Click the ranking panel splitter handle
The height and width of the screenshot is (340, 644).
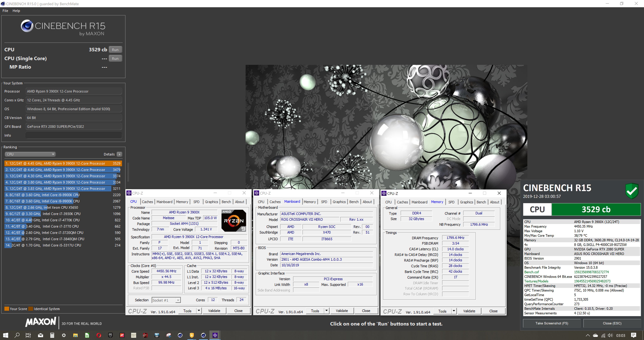128,172
